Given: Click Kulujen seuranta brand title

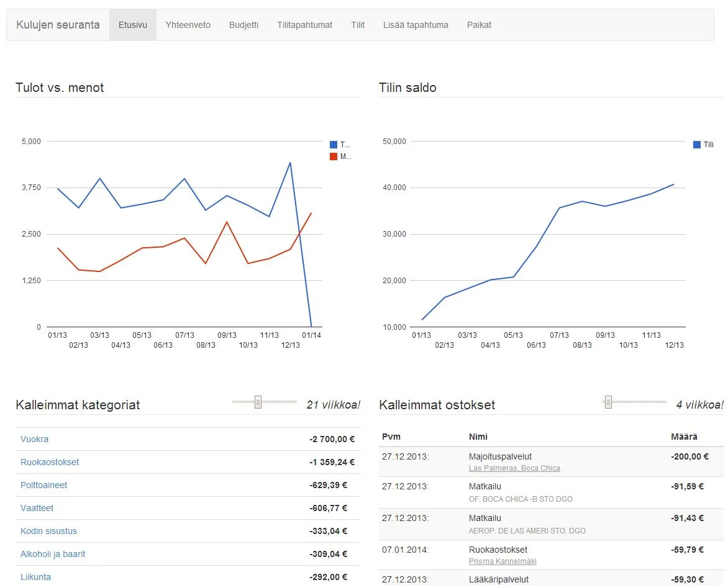Looking at the screenshot, I should pyautogui.click(x=58, y=25).
